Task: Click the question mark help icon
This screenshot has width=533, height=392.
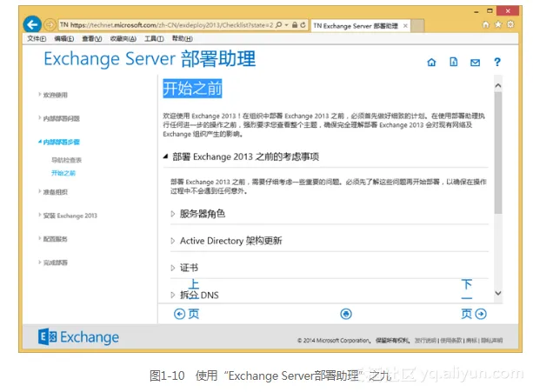Action: (497, 63)
